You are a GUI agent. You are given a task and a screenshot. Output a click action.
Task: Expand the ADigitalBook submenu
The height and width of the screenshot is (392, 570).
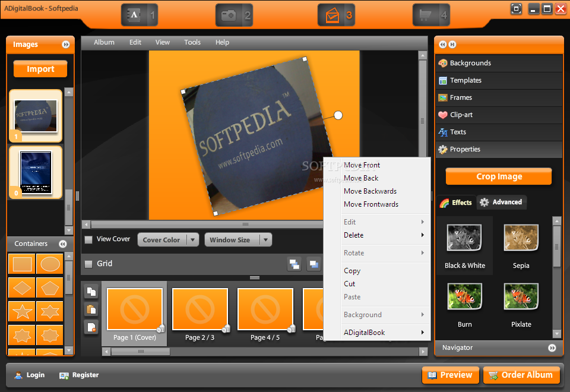pyautogui.click(x=377, y=333)
